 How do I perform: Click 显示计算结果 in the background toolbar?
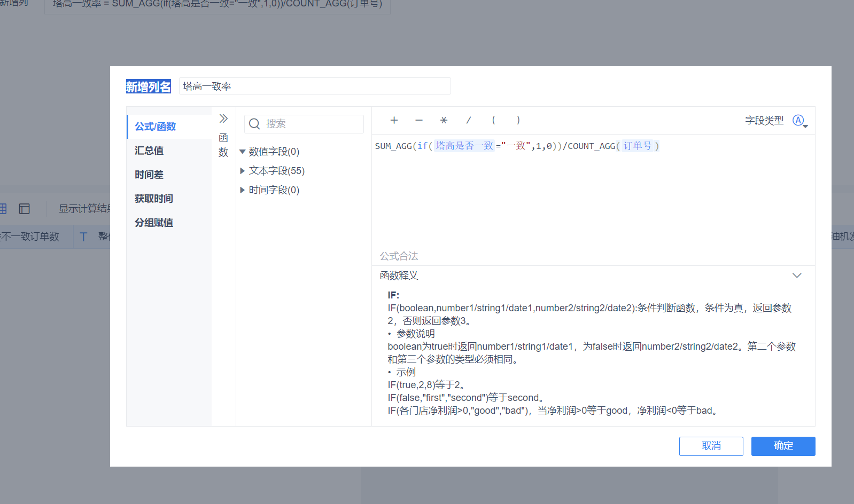coord(84,209)
